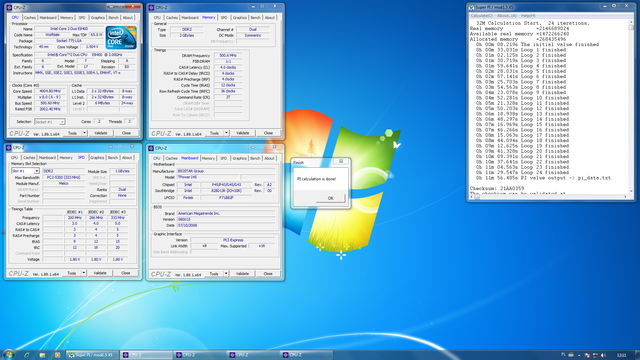Click Validate in the Mainboard-tab window

coord(242,274)
